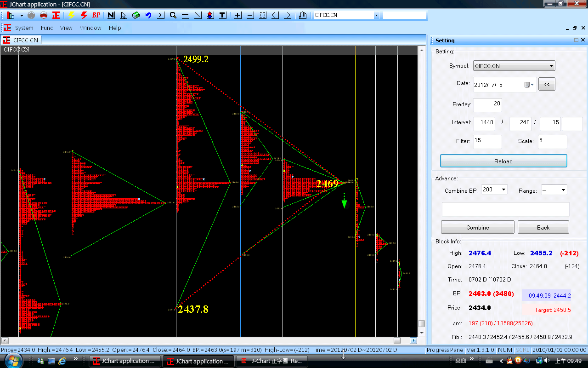Click the Combine button
Screen dimensions: 588x368
(x=478, y=227)
